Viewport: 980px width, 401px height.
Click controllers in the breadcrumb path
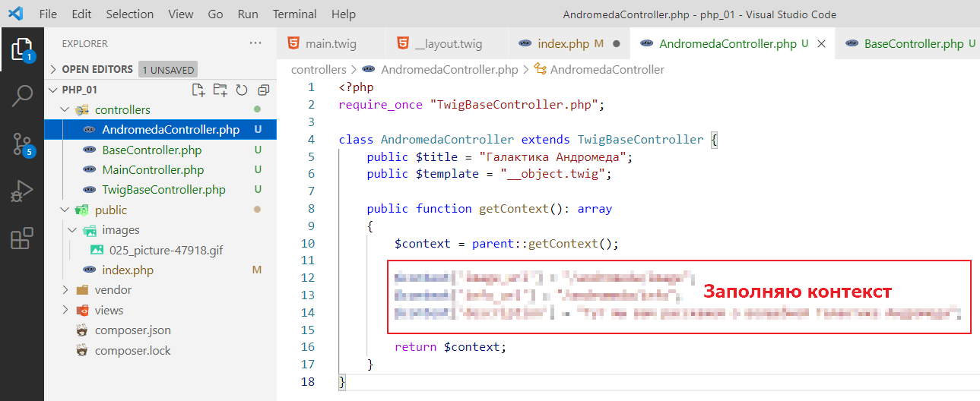tap(319, 70)
